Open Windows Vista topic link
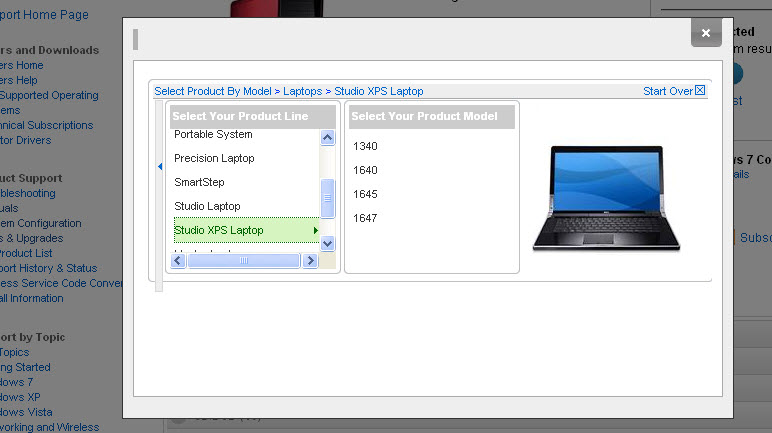772x433 pixels. click(x=26, y=412)
